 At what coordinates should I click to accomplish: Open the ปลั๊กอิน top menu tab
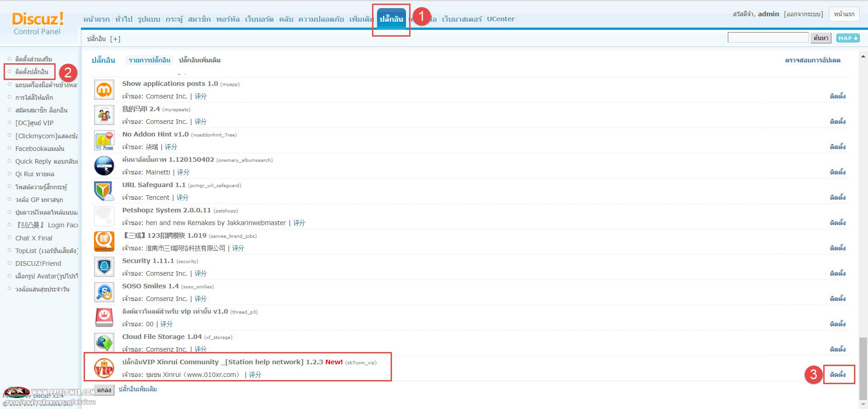(x=392, y=19)
